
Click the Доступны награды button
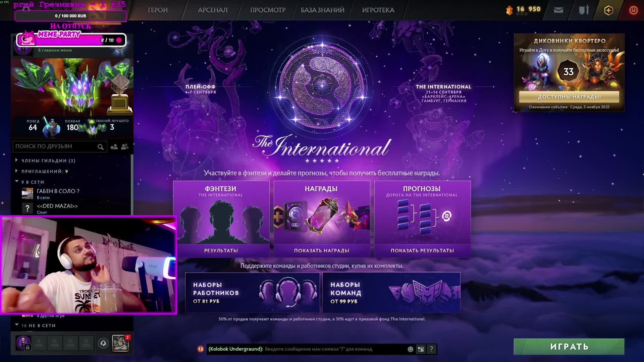click(x=569, y=97)
